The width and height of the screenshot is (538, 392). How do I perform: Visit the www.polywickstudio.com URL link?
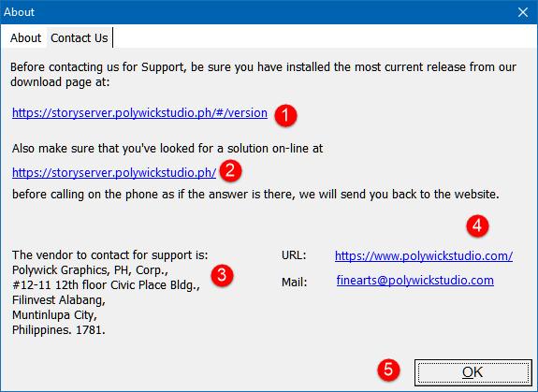tap(424, 255)
